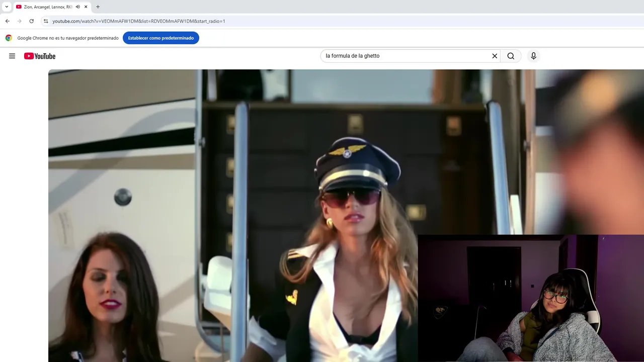The width and height of the screenshot is (644, 362).
Task: Open a new browser tab
Action: click(98, 7)
